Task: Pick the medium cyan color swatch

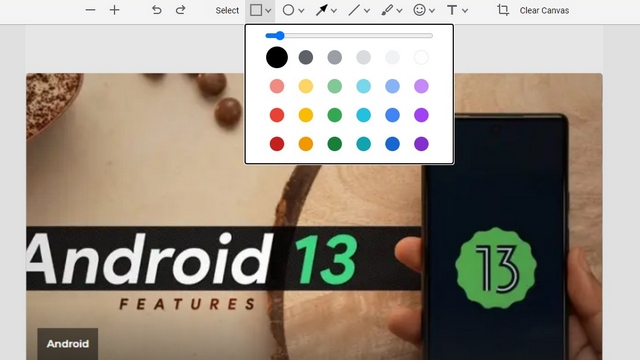Action: pos(363,115)
